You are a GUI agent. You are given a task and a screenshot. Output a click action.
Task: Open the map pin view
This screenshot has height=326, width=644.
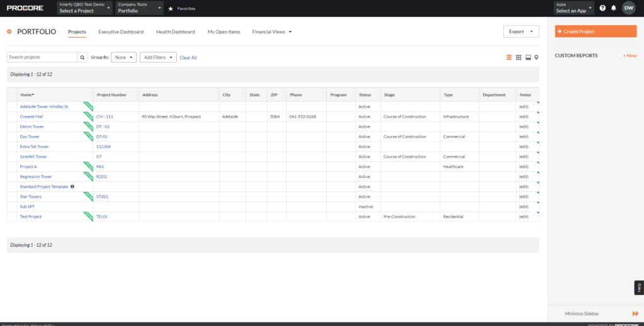(536, 57)
